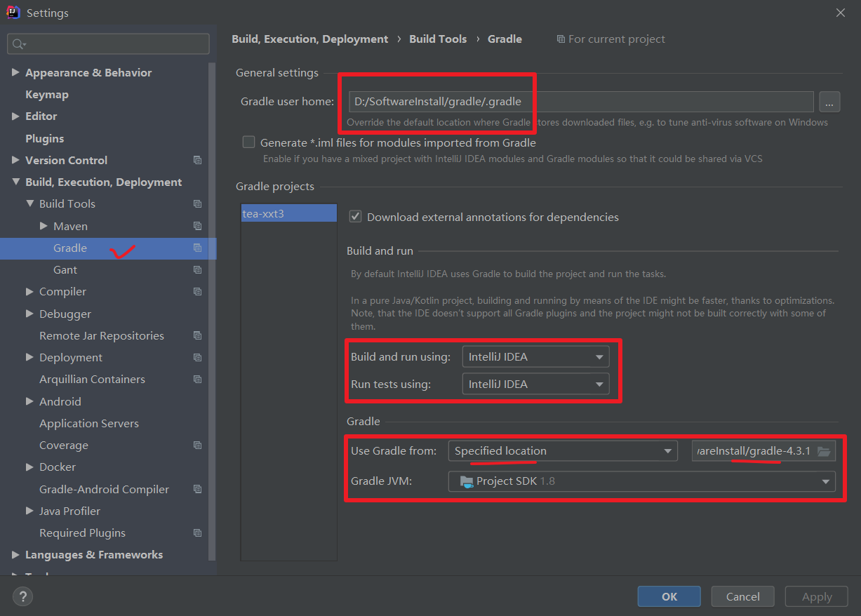Expand the Android node arrow

coord(29,401)
